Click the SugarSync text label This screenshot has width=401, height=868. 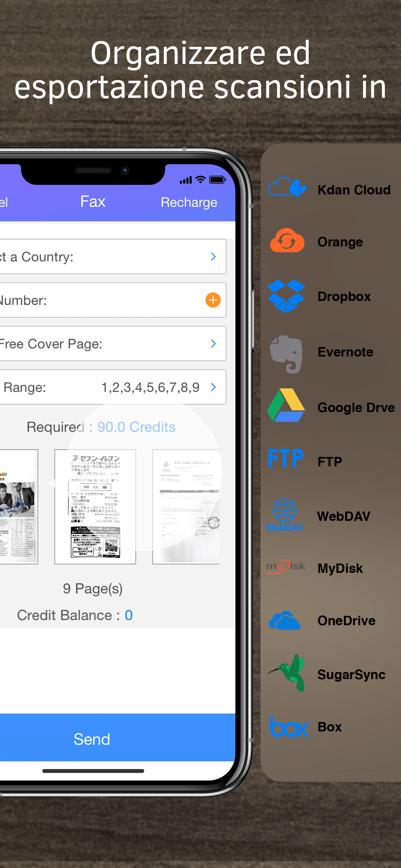352,675
